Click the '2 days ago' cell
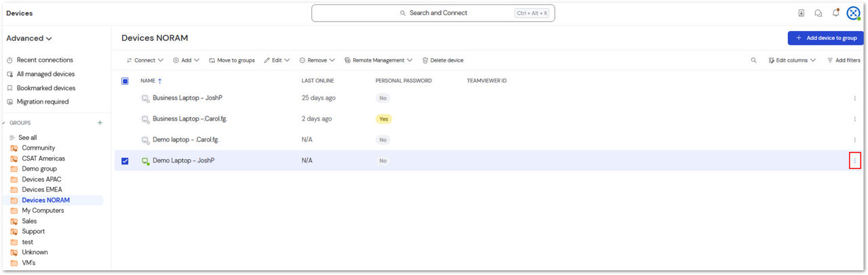 coord(317,119)
